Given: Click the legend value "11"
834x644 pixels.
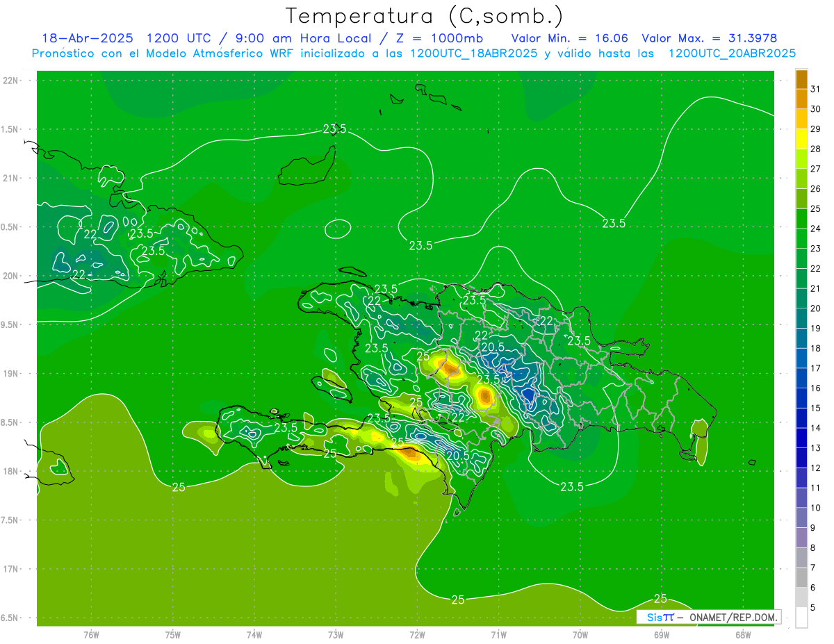Looking at the screenshot, I should click(x=815, y=488).
